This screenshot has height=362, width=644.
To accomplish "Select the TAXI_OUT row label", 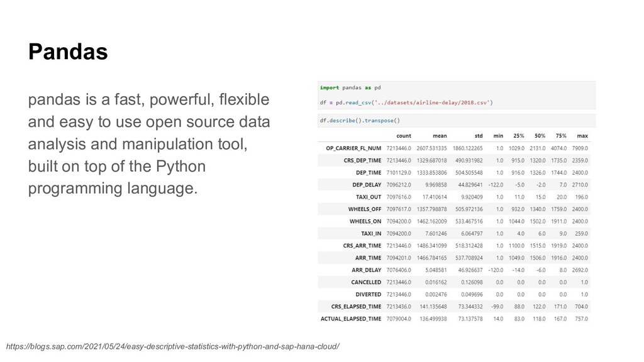I will click(x=369, y=197).
